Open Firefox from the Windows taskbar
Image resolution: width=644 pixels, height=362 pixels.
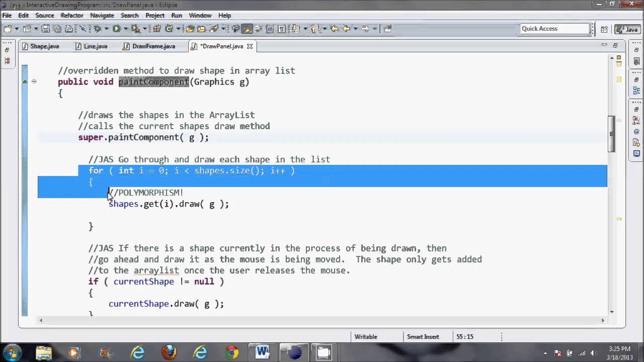169,352
